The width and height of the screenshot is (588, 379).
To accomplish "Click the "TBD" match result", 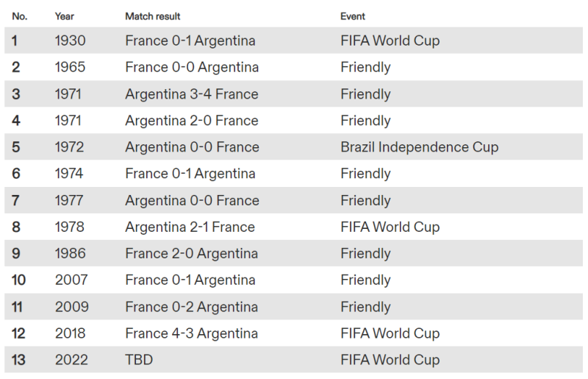I will [139, 360].
